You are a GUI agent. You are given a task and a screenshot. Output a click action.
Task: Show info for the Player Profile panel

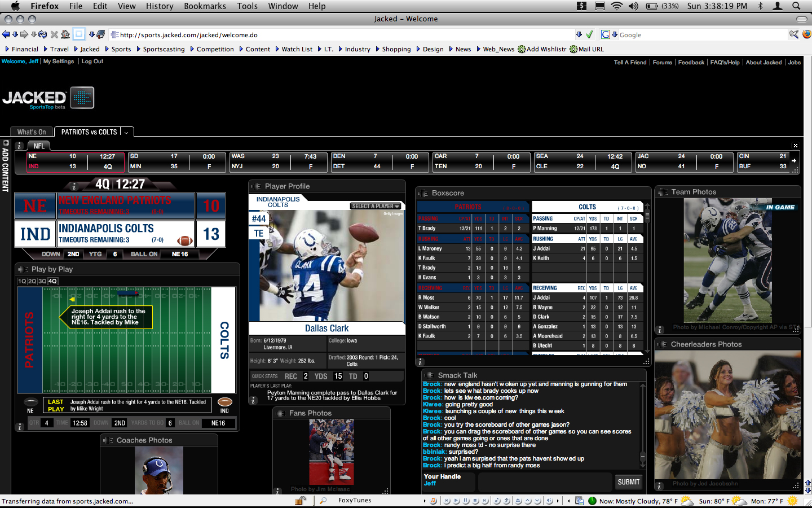pyautogui.click(x=253, y=400)
